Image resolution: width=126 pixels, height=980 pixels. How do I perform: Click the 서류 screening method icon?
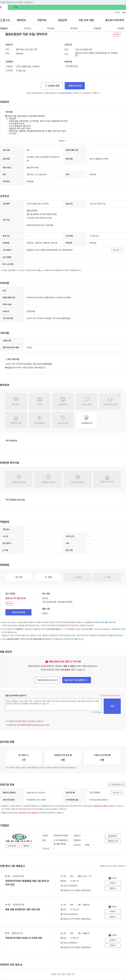(19, 577)
